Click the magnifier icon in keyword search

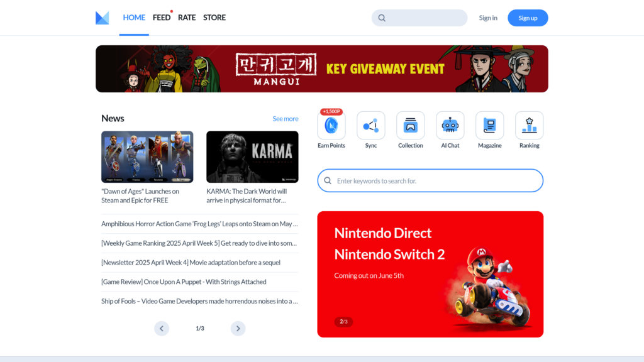[x=328, y=180]
